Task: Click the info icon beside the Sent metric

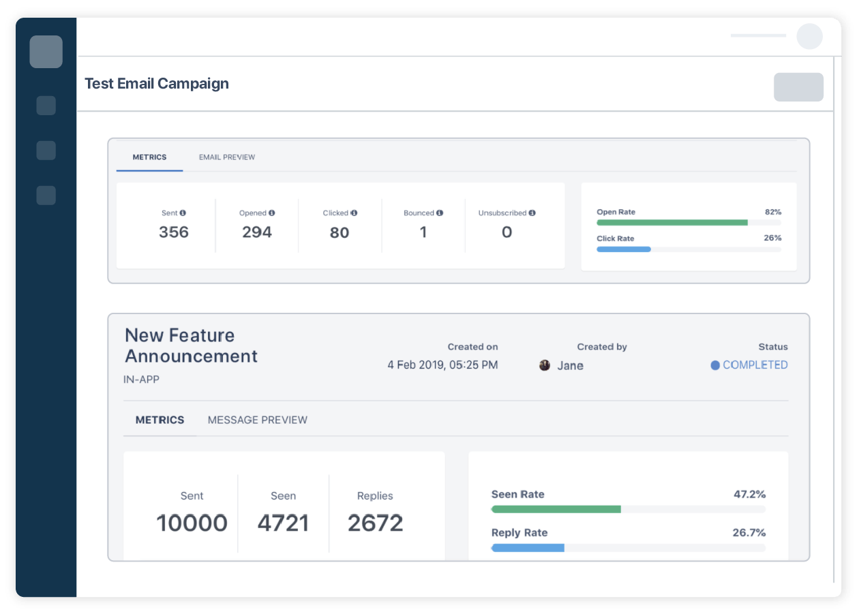Action: [184, 213]
